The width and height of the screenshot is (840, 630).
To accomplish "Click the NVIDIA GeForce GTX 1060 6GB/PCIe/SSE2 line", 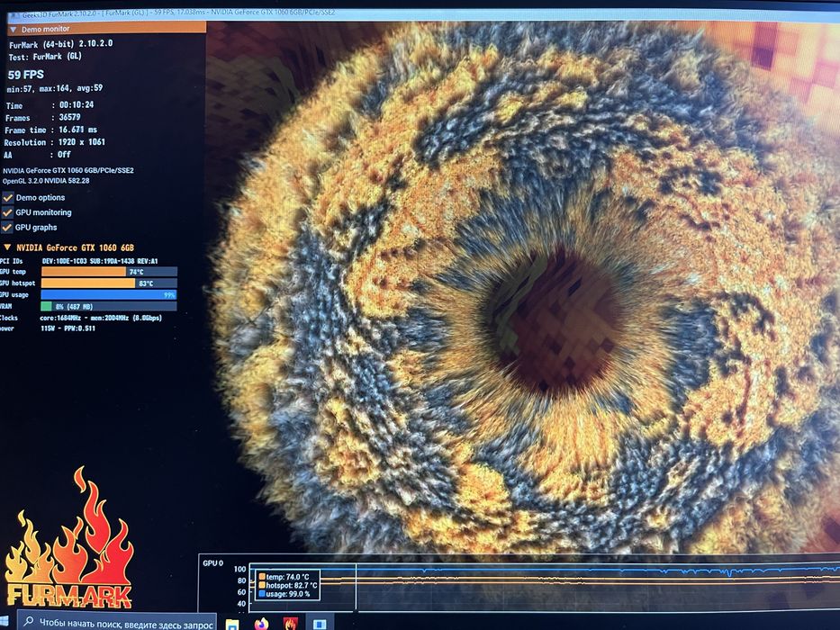I will (68, 170).
